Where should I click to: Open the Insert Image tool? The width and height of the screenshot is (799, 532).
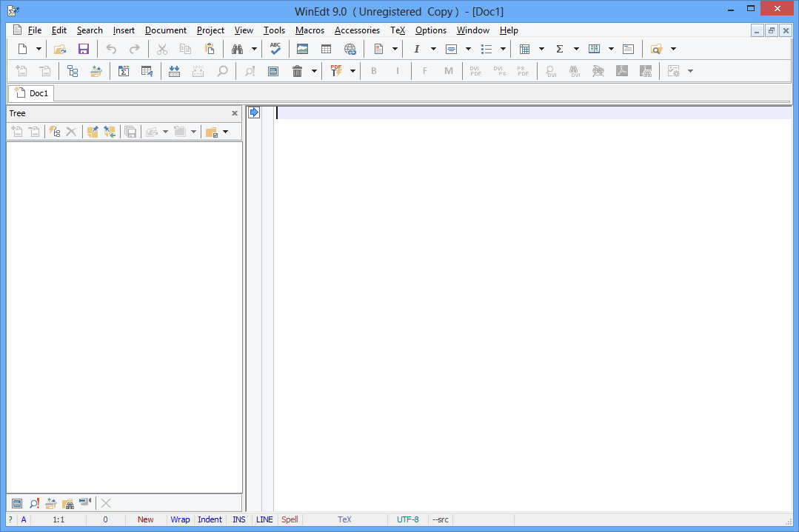(302, 49)
